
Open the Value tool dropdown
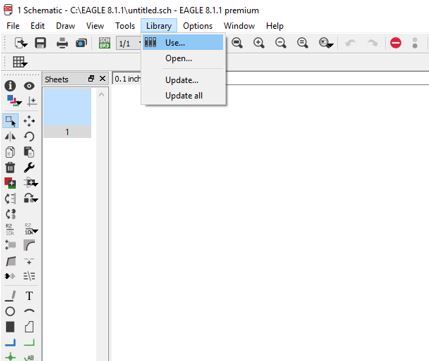pyautogui.click(x=31, y=229)
